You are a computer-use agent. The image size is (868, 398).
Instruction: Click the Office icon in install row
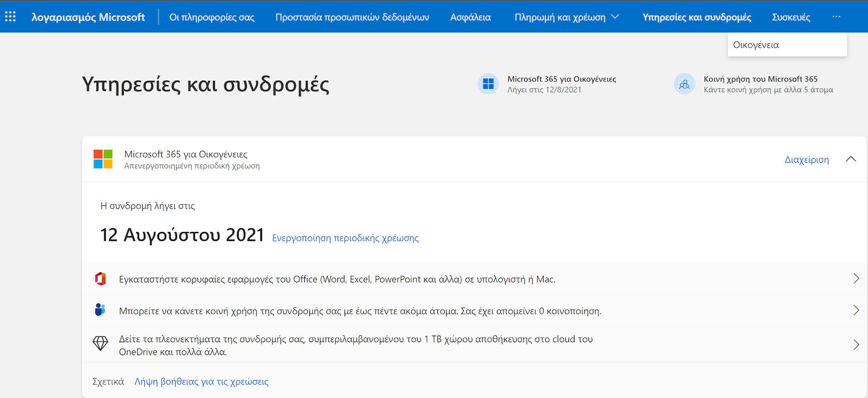point(100,279)
